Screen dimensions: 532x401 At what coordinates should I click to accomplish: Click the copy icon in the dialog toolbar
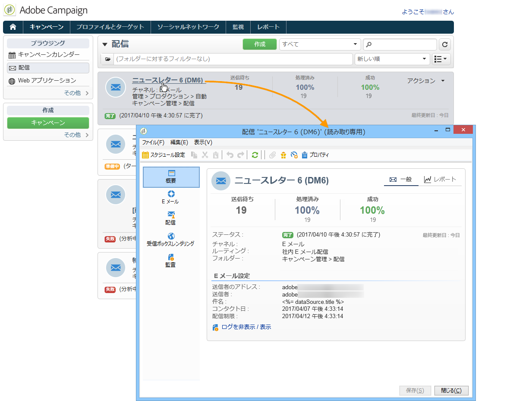[195, 155]
